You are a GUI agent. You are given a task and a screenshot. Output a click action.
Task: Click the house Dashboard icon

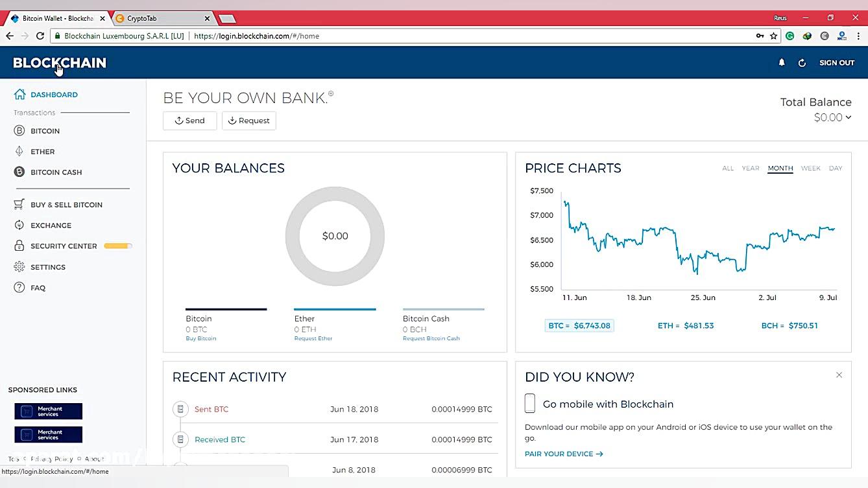click(19, 95)
